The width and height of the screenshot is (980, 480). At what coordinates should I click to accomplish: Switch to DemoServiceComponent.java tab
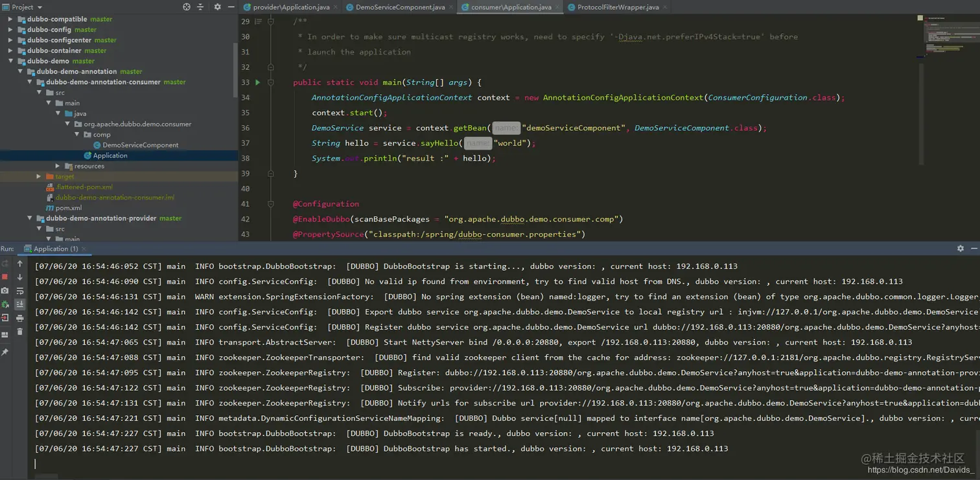click(400, 7)
